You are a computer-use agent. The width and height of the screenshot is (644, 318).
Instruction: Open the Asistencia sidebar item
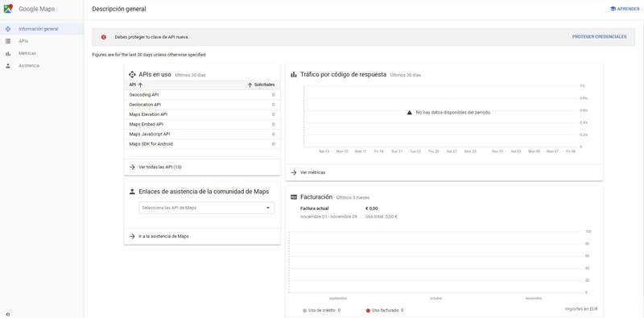click(29, 66)
